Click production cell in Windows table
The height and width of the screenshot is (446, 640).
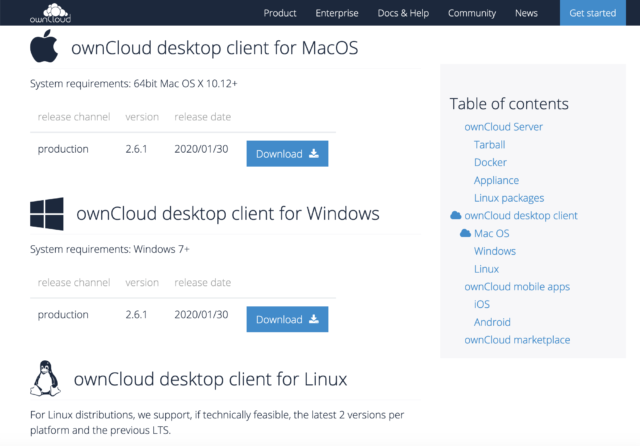point(63,315)
